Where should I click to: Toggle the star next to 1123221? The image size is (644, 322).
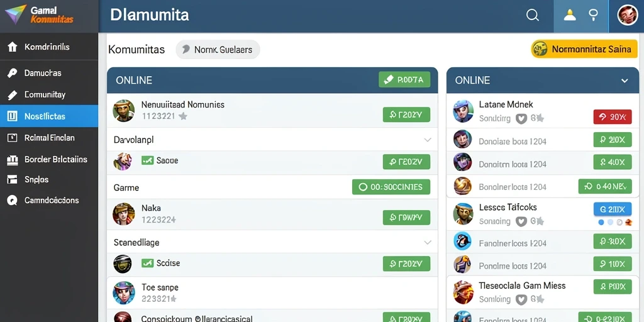coord(183,116)
